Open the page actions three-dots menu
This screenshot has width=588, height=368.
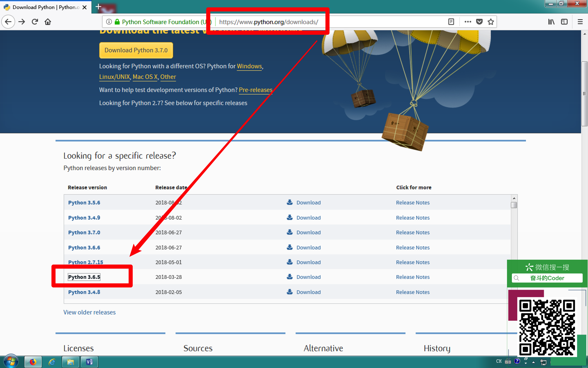468,22
